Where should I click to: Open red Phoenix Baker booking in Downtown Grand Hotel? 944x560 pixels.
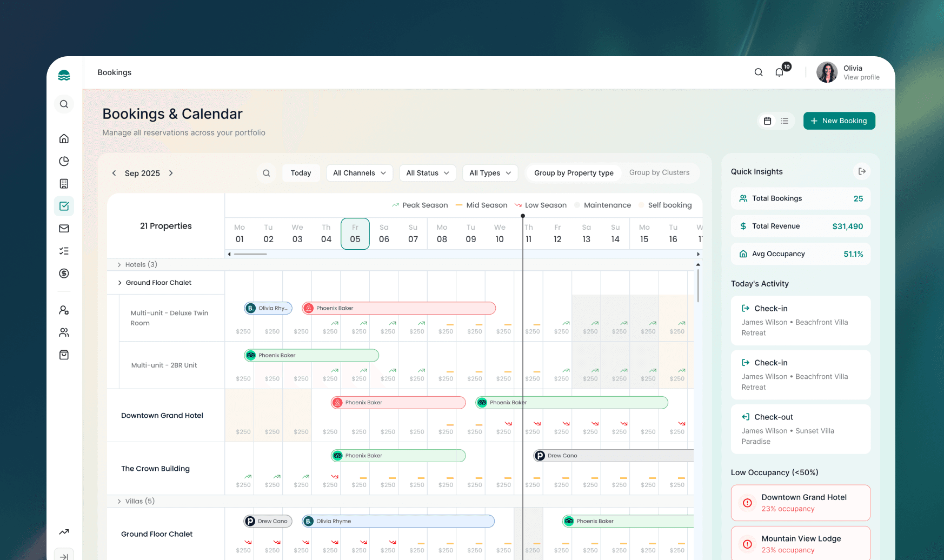click(398, 403)
